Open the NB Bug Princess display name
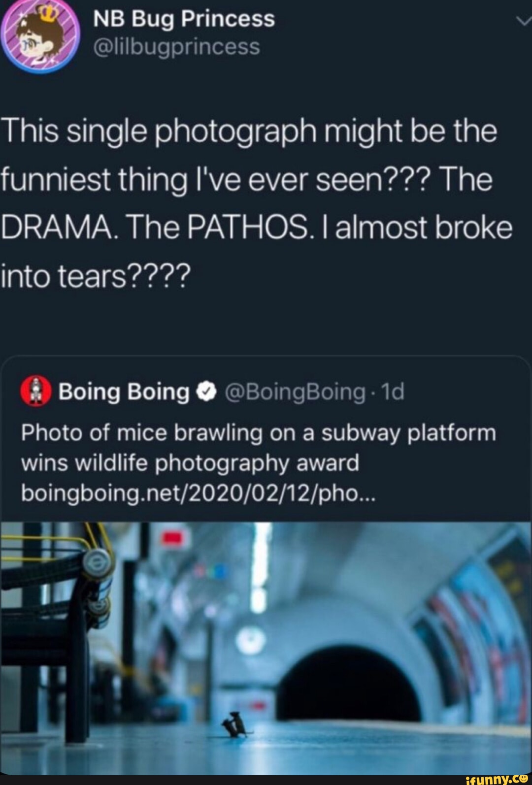Image resolution: width=532 pixels, height=785 pixels. [x=184, y=19]
